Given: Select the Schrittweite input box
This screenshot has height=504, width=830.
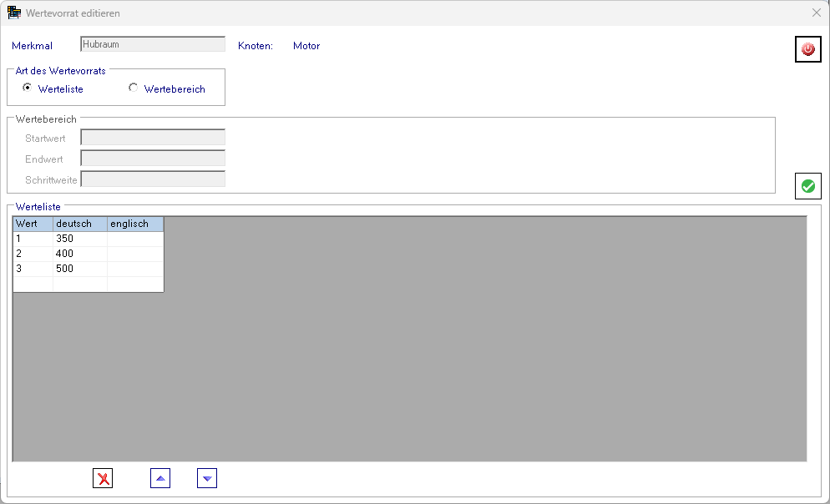Looking at the screenshot, I should [153, 179].
